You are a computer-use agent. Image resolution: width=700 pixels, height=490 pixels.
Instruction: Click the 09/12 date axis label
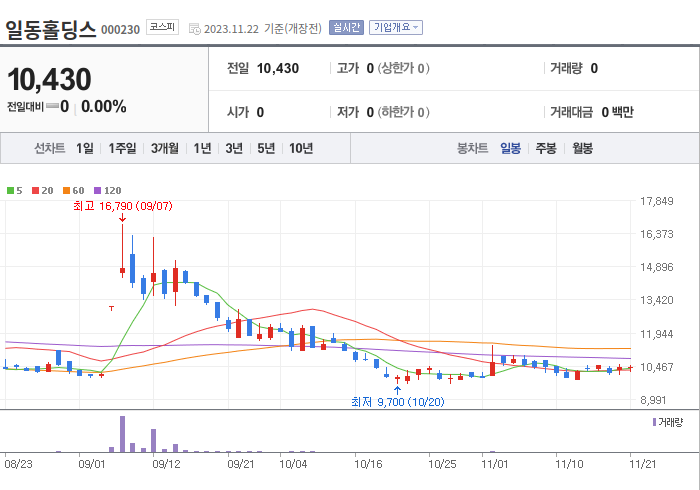click(166, 464)
